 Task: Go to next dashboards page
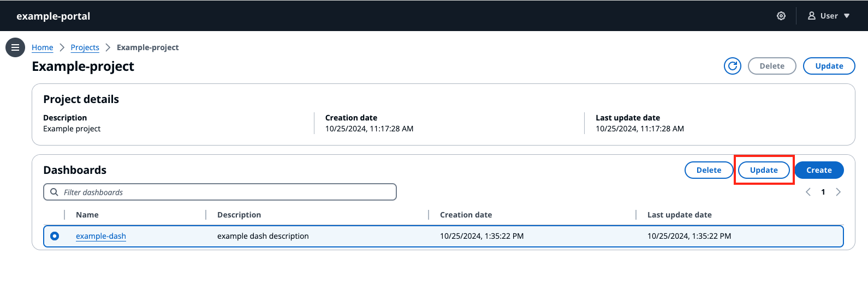[838, 192]
